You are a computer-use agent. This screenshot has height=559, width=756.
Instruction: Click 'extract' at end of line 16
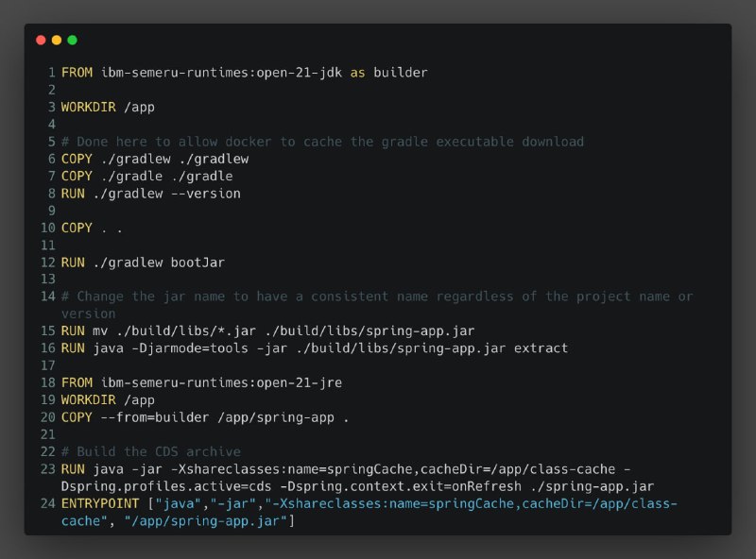(541, 348)
